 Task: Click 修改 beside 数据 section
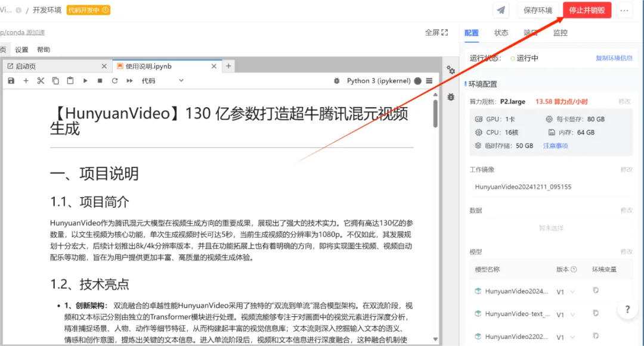[x=626, y=210]
